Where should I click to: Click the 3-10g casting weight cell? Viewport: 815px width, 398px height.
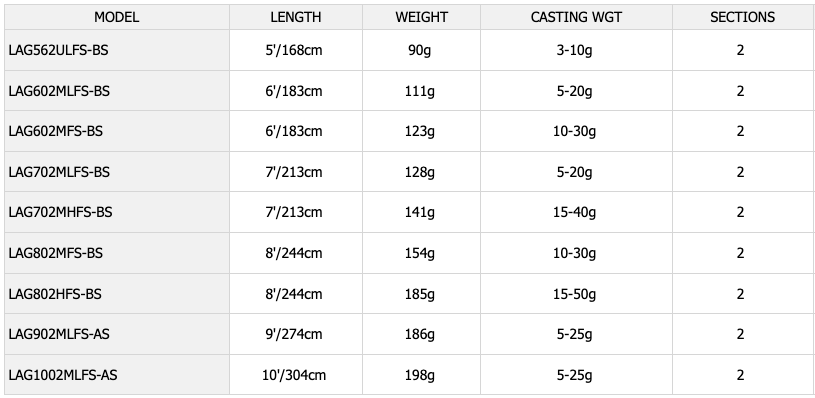click(x=576, y=50)
